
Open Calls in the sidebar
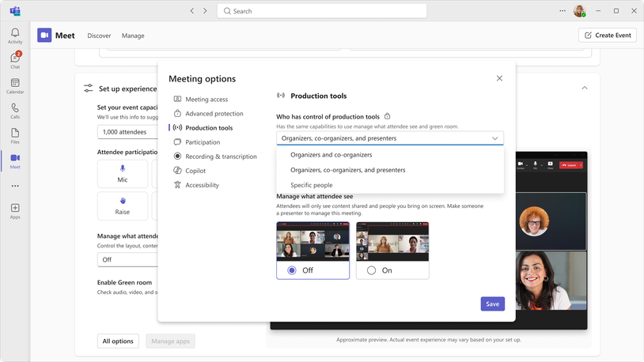15,111
